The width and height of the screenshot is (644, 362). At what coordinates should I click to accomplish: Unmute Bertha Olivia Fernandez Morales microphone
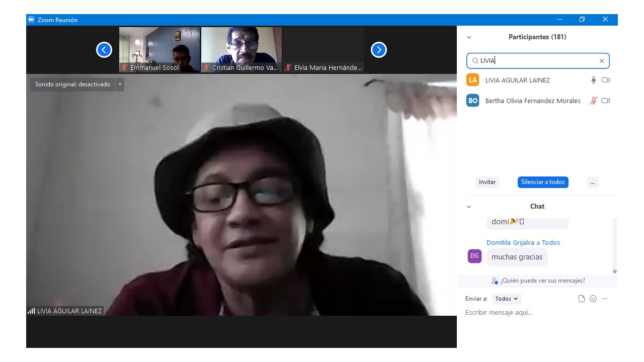click(593, 101)
